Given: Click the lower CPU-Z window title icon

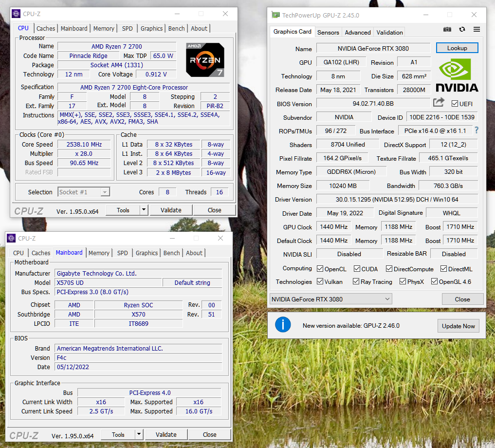Looking at the screenshot, I should click(x=11, y=238).
